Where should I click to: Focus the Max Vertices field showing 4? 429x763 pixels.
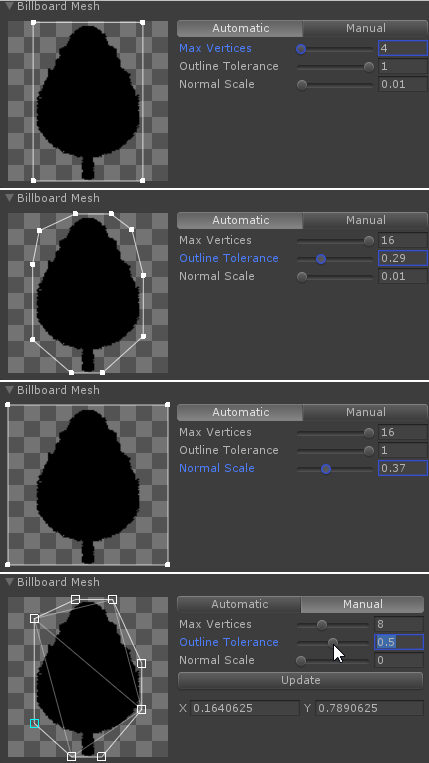(403, 49)
